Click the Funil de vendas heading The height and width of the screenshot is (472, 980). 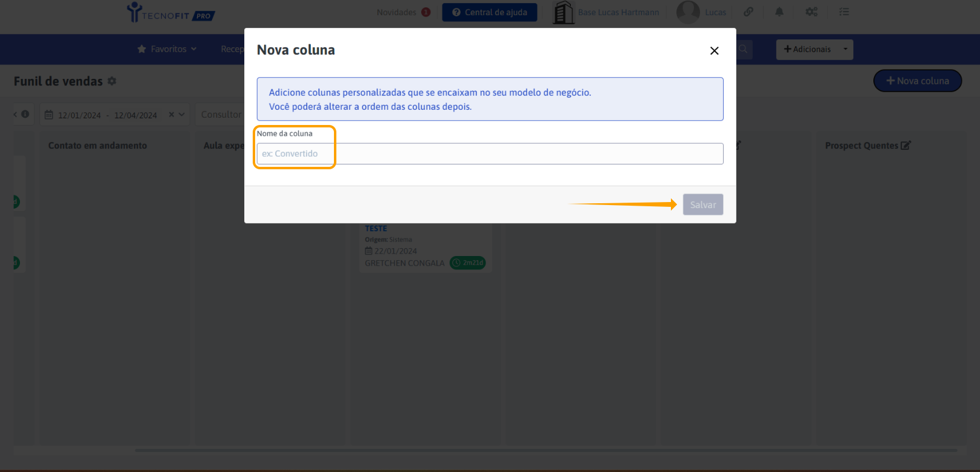tap(58, 81)
